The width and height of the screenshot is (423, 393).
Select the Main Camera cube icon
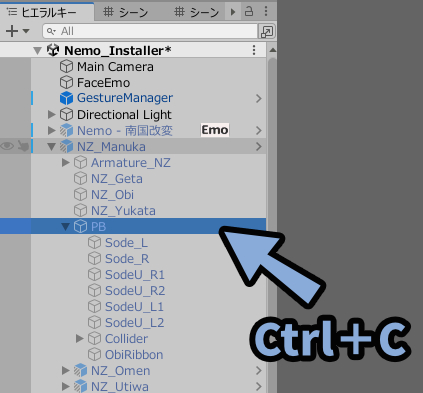coord(66,67)
